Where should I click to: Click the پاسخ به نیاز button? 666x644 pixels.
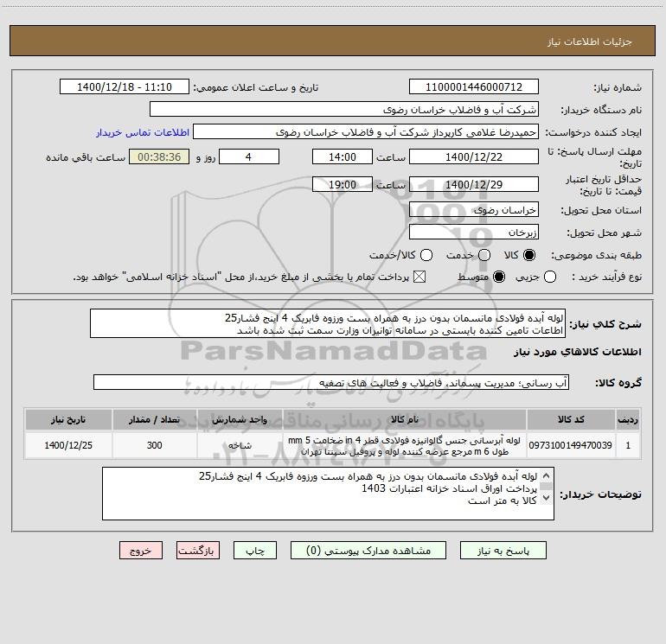[x=503, y=551]
